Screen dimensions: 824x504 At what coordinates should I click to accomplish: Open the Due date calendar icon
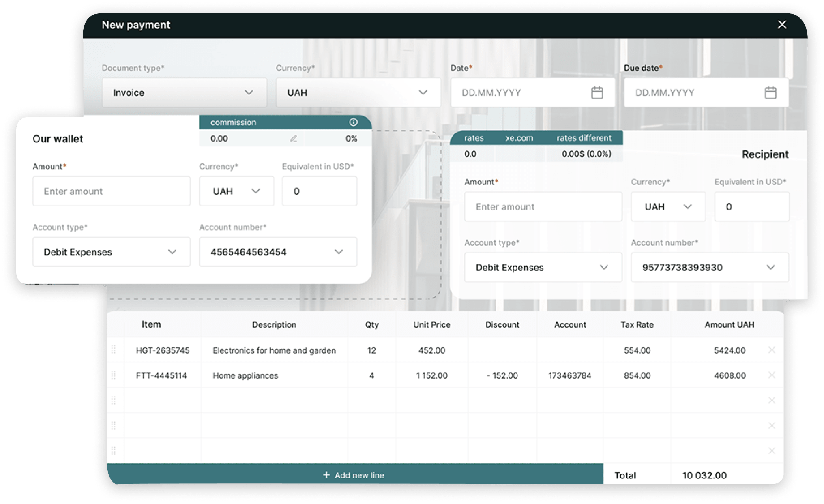coord(770,93)
